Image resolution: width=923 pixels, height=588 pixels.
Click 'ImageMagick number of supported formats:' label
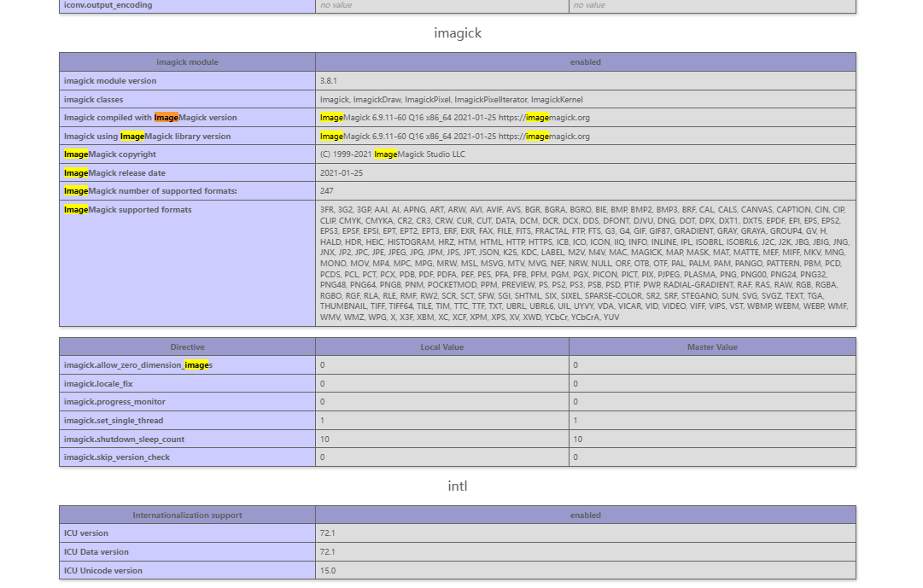click(x=150, y=190)
